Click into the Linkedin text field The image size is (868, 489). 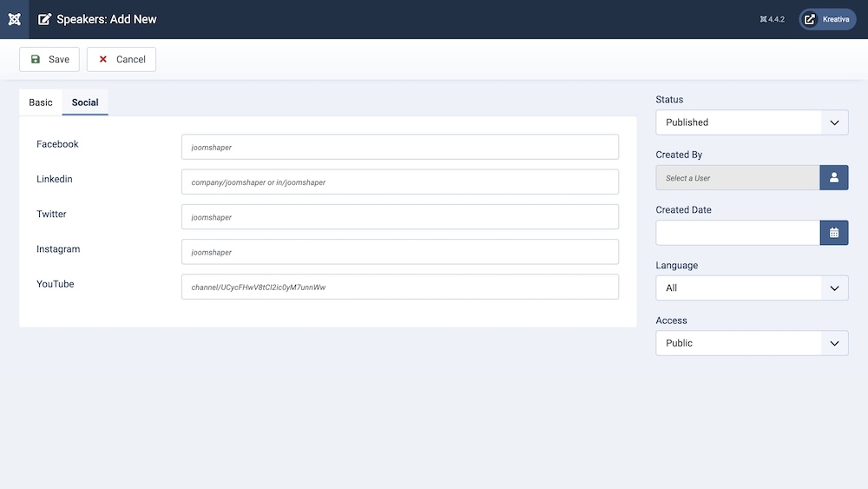click(399, 182)
